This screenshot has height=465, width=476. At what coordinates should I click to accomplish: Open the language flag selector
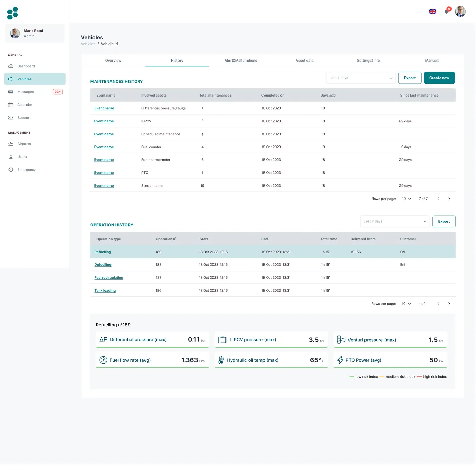point(432,12)
